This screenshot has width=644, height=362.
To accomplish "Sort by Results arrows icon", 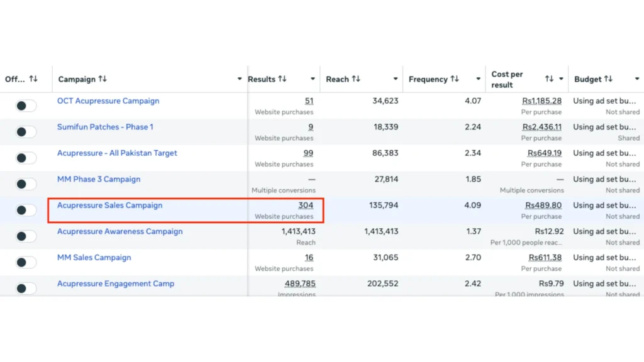I will coord(282,79).
